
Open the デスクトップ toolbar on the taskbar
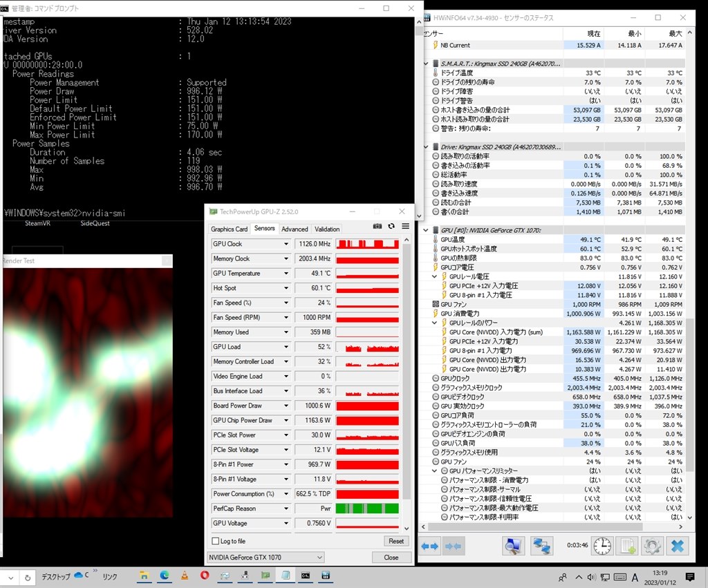coord(56,577)
